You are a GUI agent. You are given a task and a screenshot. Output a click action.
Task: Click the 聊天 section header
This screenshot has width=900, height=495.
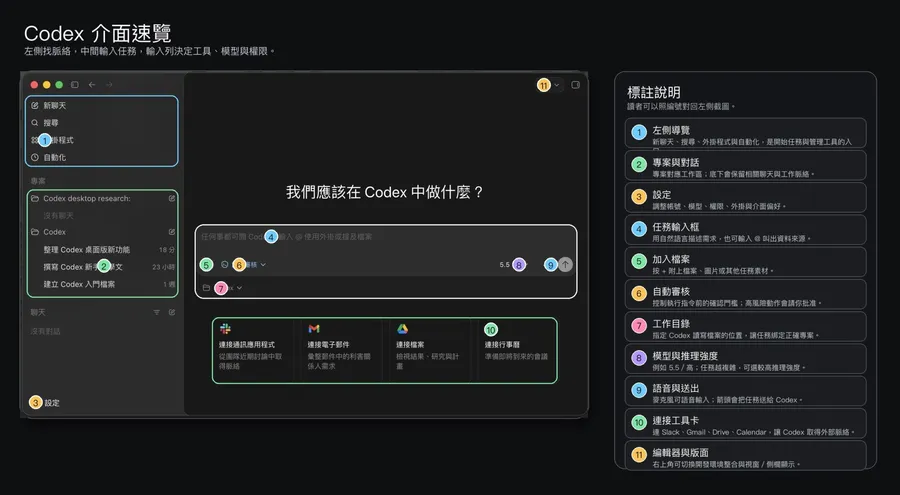pyautogui.click(x=38, y=312)
